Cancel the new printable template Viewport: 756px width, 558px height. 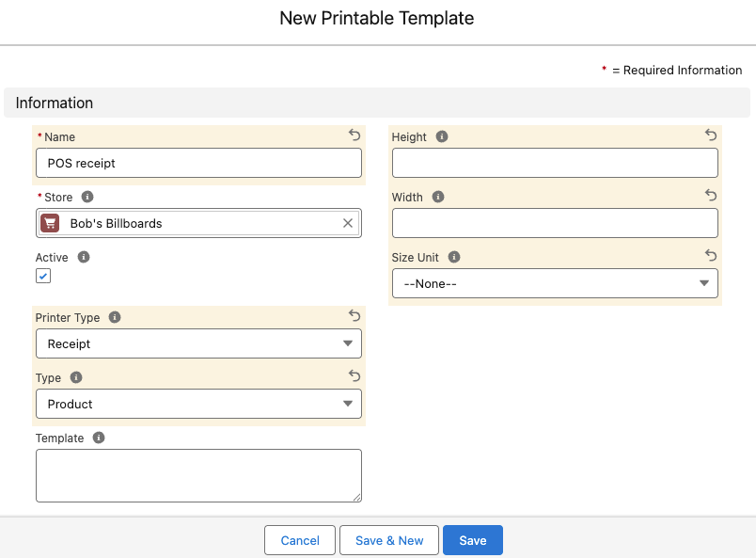point(300,540)
